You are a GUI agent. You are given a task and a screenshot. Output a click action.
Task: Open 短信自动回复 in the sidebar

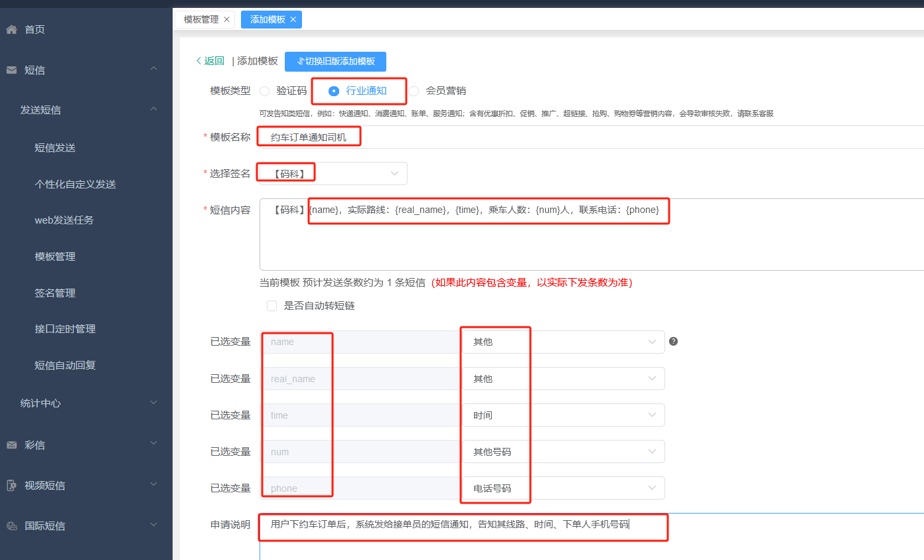point(65,366)
